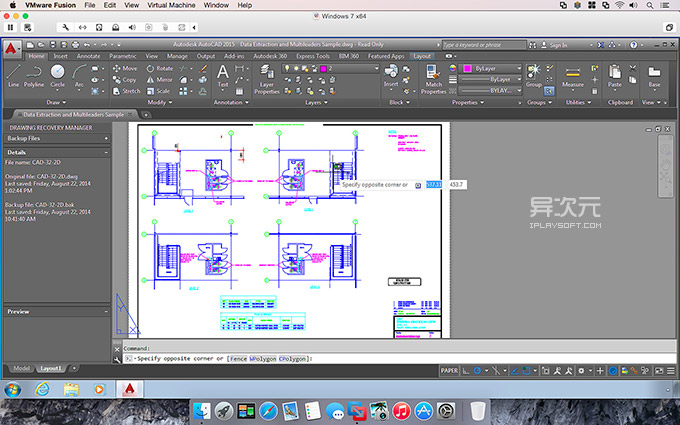Click the magenta ByLayer object color swatch
This screenshot has height=425, width=680.
467,69
